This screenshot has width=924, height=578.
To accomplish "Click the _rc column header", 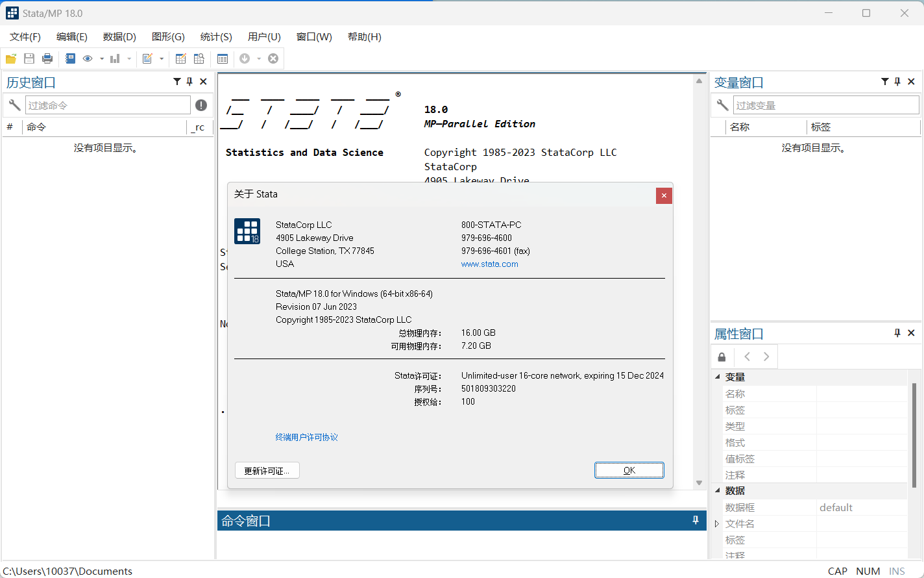I will point(199,127).
